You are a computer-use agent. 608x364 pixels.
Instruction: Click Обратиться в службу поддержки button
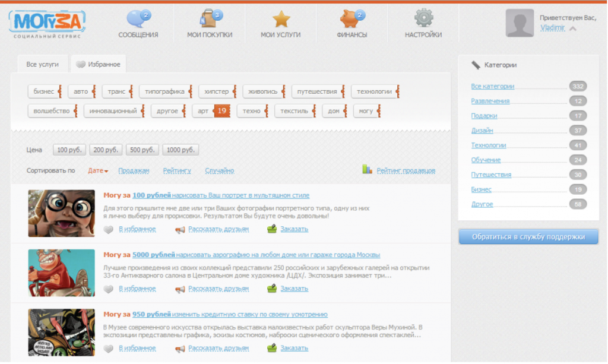coord(528,237)
